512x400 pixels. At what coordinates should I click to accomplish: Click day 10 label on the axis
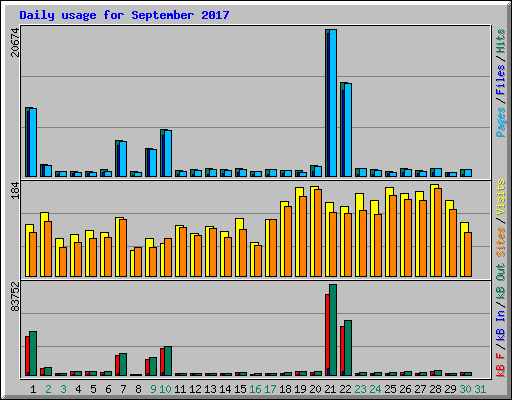[165, 389]
